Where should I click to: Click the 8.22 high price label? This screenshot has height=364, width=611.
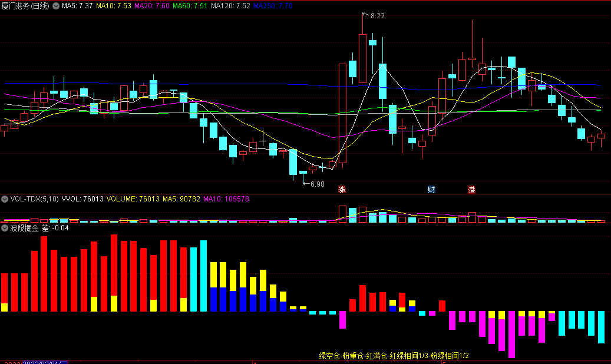coord(377,16)
